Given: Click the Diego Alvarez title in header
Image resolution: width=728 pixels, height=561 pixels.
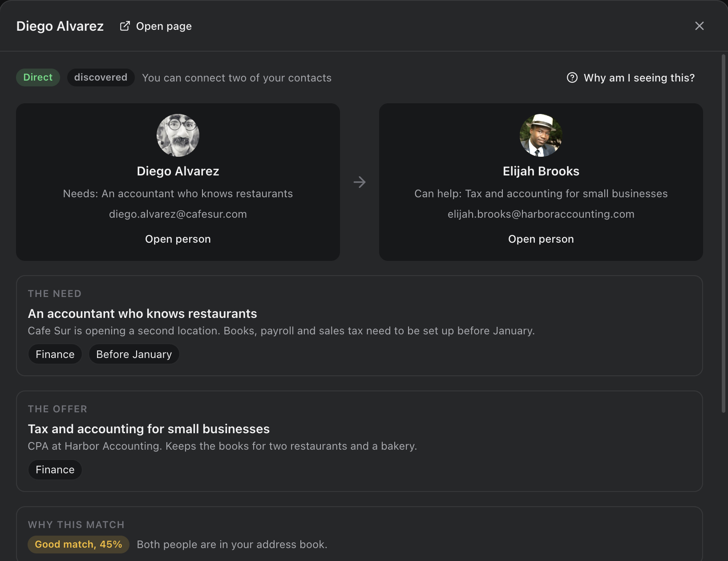Looking at the screenshot, I should (60, 26).
